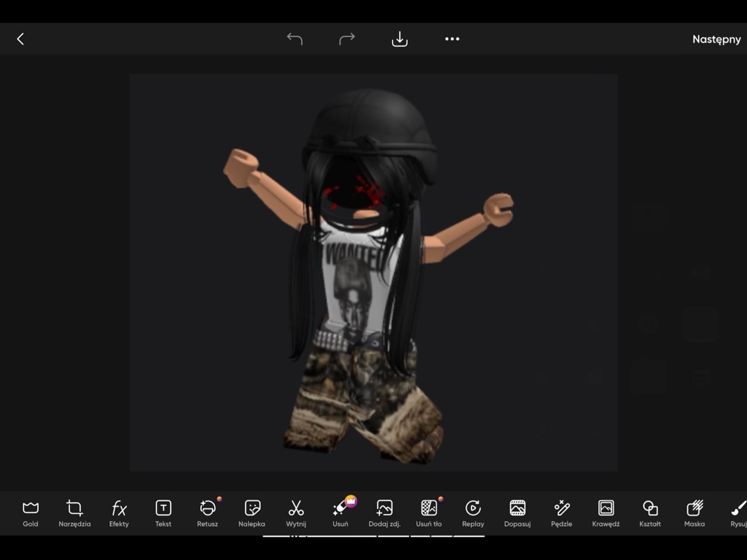The height and width of the screenshot is (560, 747).
Task: Tap the Gold subscription icon
Action: [30, 512]
